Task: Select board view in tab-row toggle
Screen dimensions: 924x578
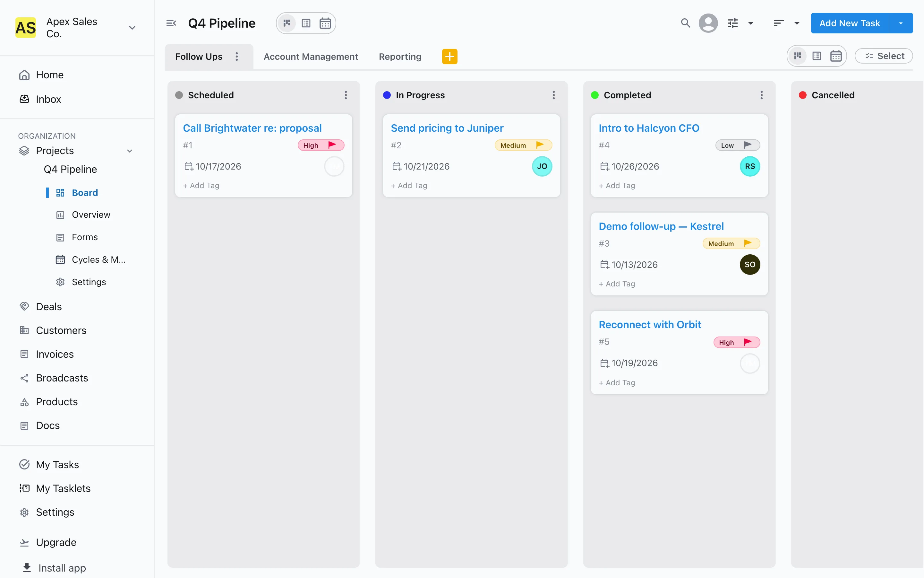Action: pos(798,56)
